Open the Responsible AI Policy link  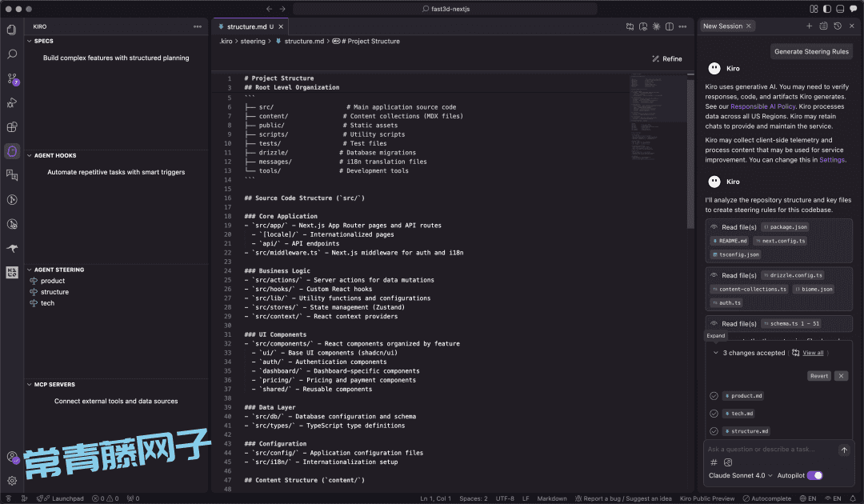pos(763,106)
